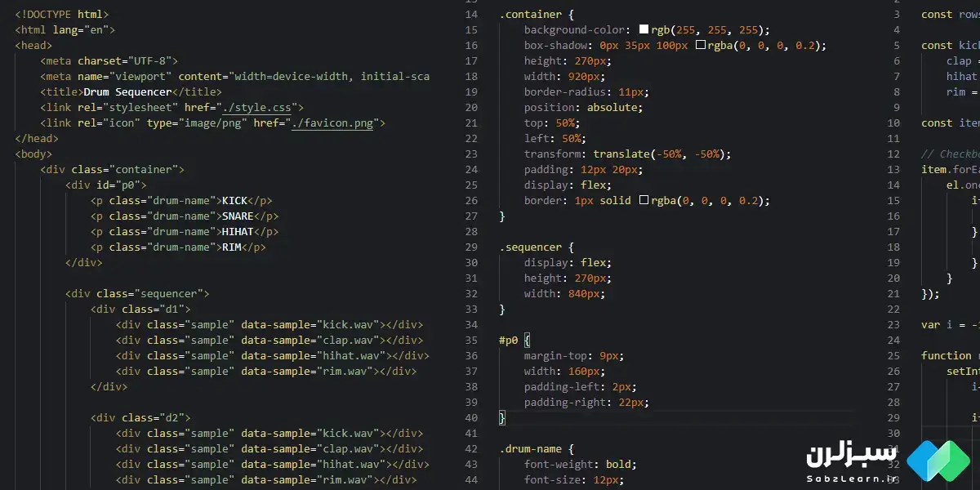The image size is (980, 490).
Task: Click line number 14 in CSS gutter
Action: [x=471, y=15]
